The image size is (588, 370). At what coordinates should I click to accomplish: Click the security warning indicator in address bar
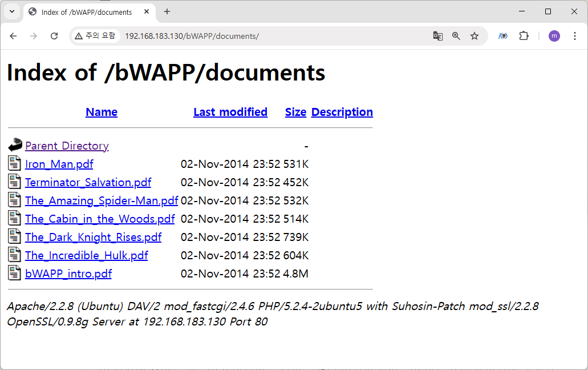(x=95, y=36)
